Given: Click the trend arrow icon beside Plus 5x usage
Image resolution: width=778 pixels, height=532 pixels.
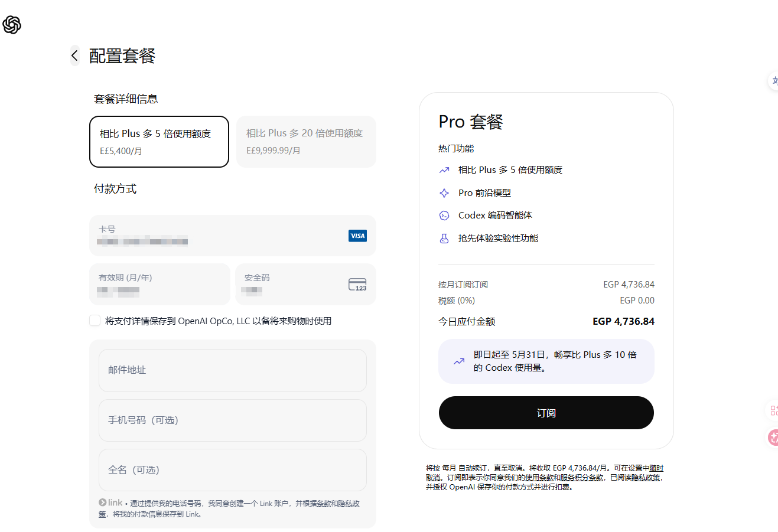Looking at the screenshot, I should click(444, 170).
